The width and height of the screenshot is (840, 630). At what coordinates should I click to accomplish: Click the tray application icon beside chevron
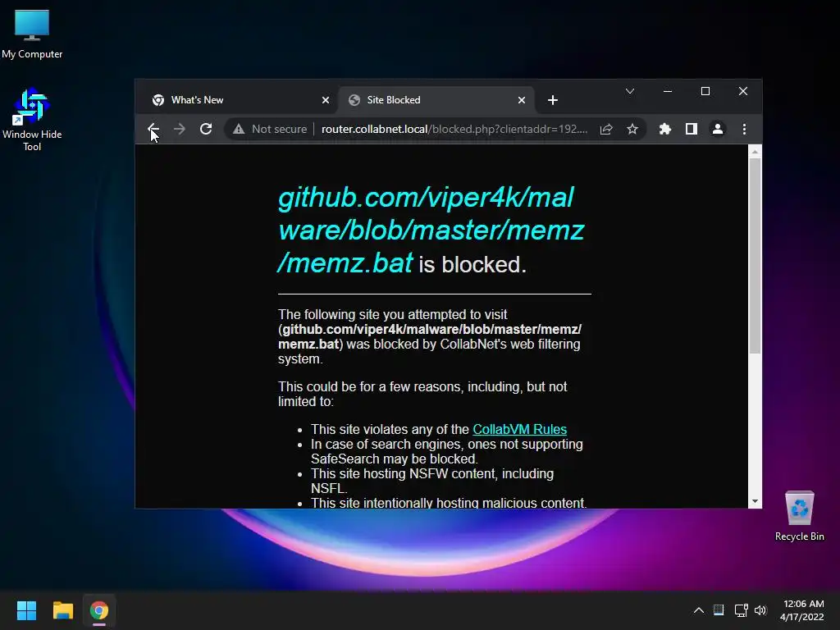click(x=719, y=610)
